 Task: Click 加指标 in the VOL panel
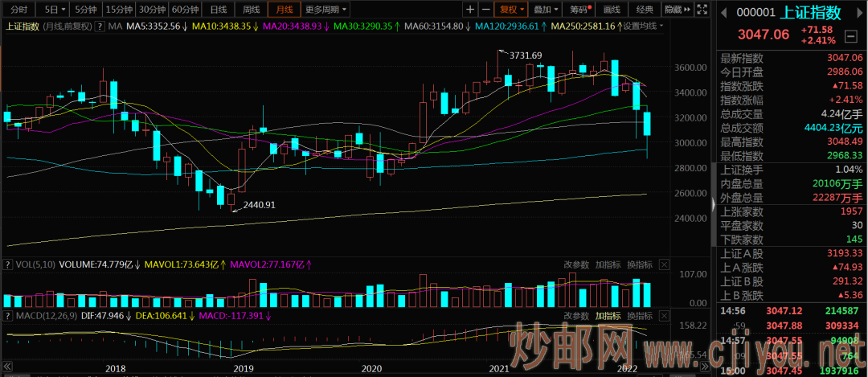[608, 264]
